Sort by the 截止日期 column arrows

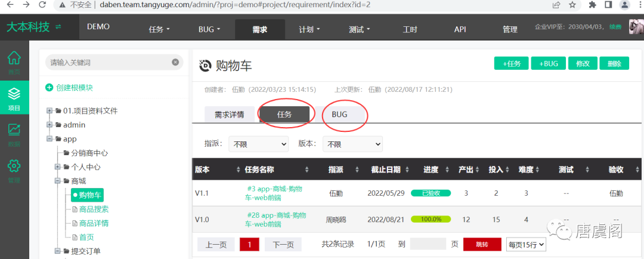point(407,170)
